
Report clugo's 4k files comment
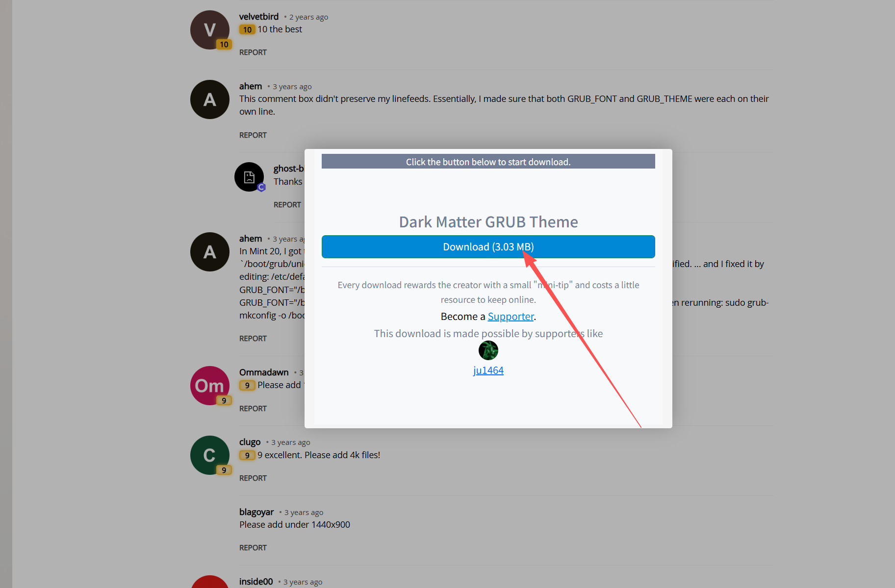pyautogui.click(x=253, y=478)
